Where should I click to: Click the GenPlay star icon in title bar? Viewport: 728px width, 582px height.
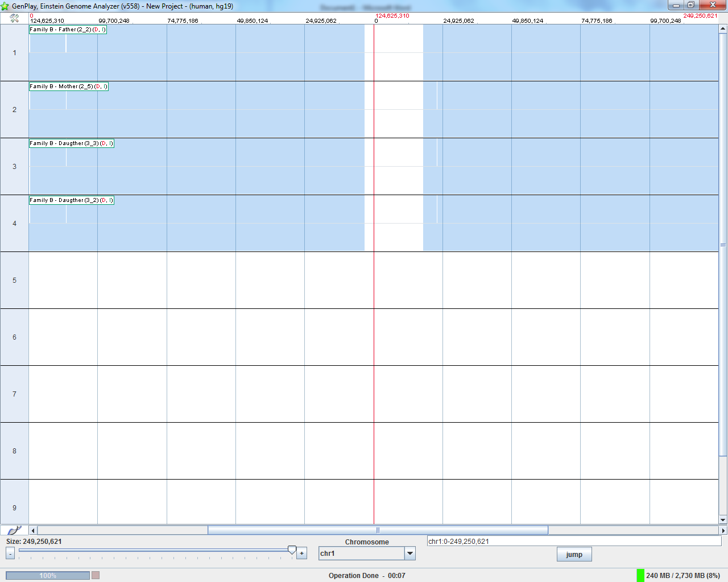click(5, 6)
